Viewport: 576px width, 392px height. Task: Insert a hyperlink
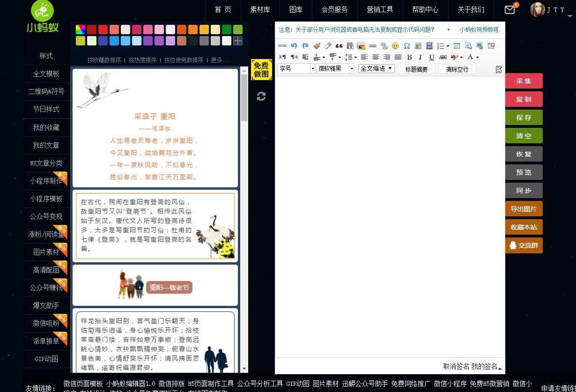click(373, 45)
